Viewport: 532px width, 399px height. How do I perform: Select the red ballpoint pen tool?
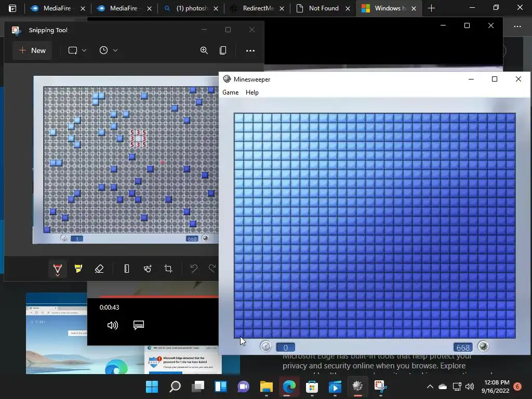coord(58,269)
